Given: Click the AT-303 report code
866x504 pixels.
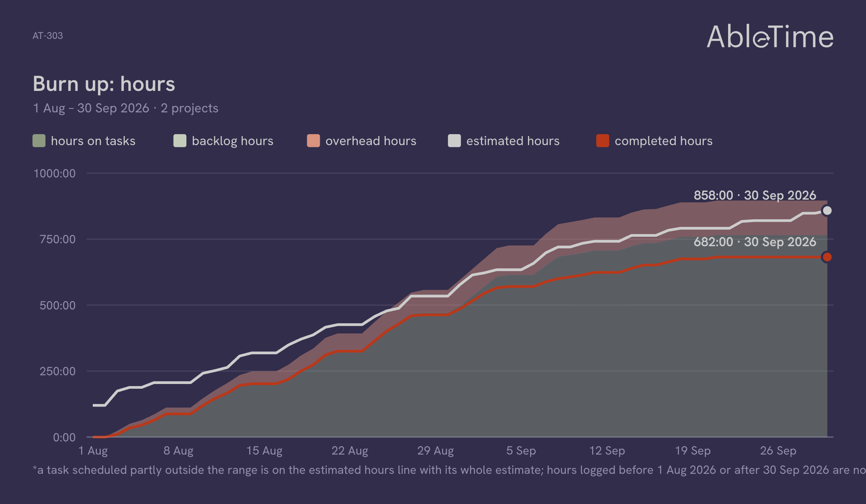Looking at the screenshot, I should 48,36.
